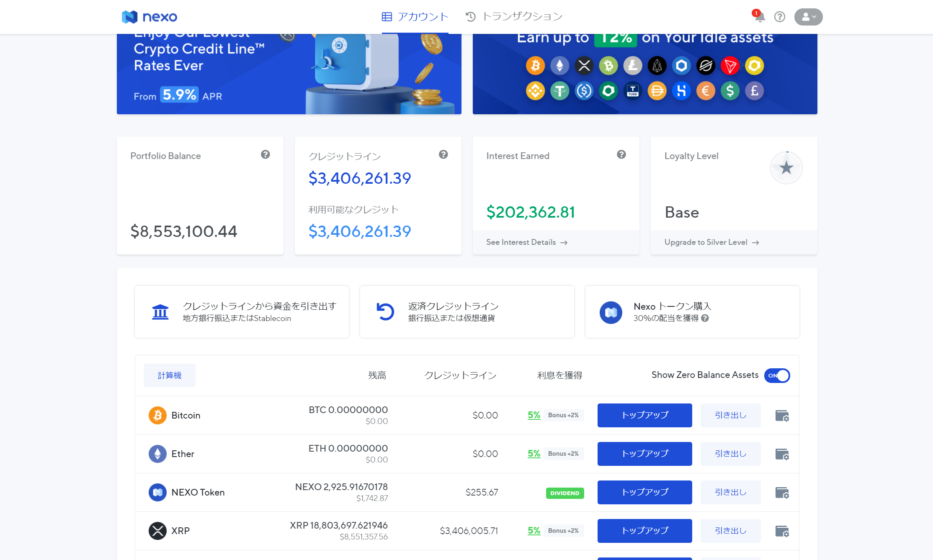Click the DIVIDEND badge for NEXO Token
The width and height of the screenshot is (933, 560).
coord(564,493)
